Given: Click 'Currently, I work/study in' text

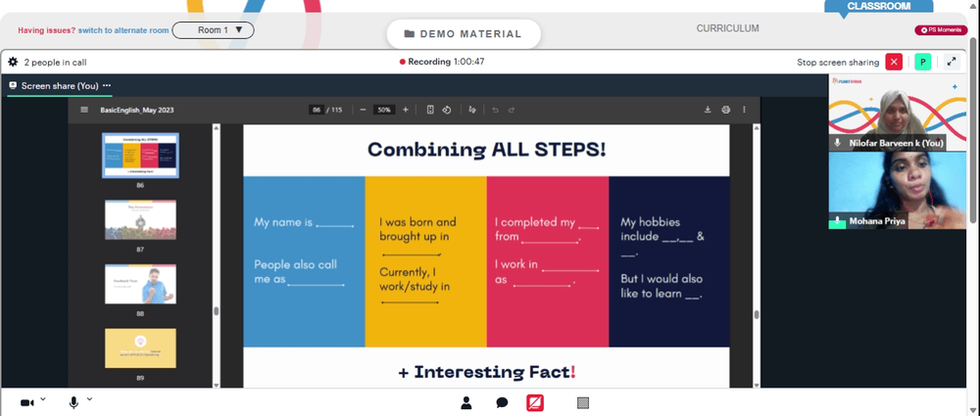Looking at the screenshot, I should click(x=415, y=279).
